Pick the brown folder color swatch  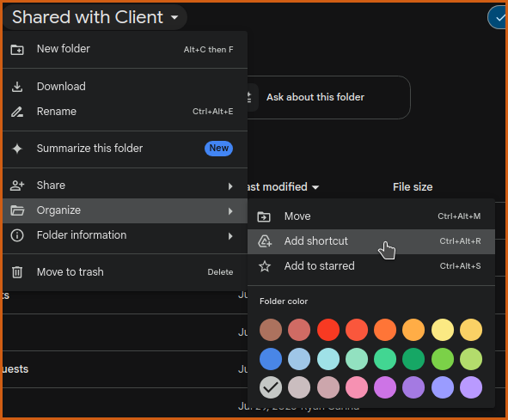(x=271, y=330)
